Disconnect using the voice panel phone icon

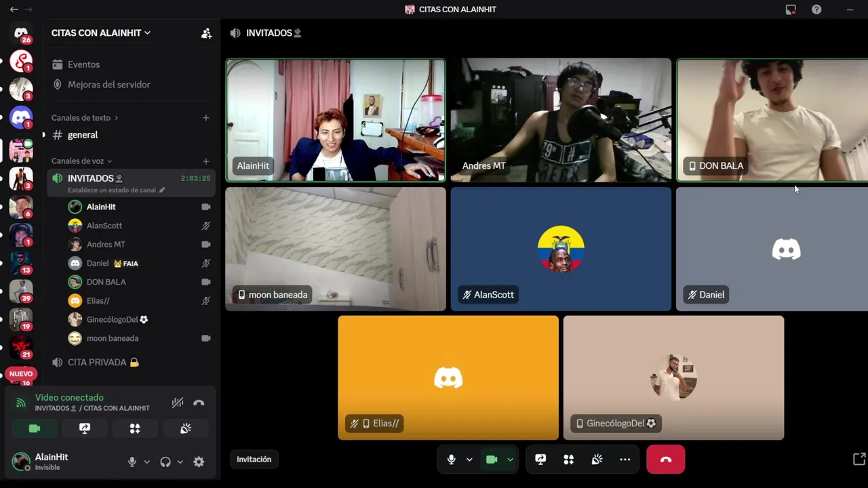click(199, 403)
